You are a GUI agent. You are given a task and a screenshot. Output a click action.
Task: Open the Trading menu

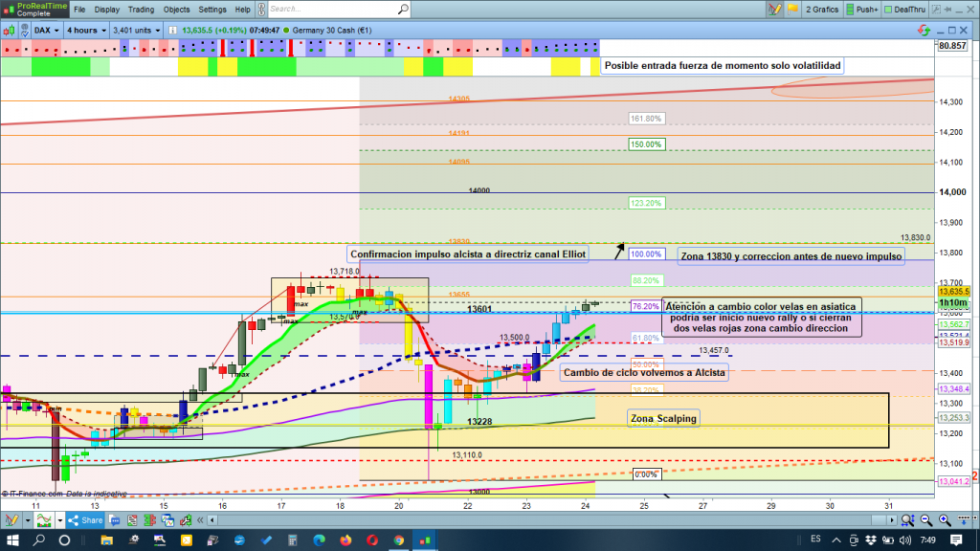tap(141, 10)
